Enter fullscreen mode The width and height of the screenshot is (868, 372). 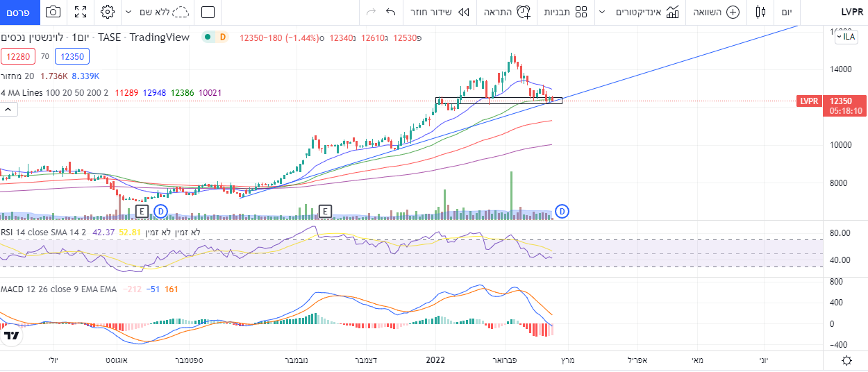[81, 12]
